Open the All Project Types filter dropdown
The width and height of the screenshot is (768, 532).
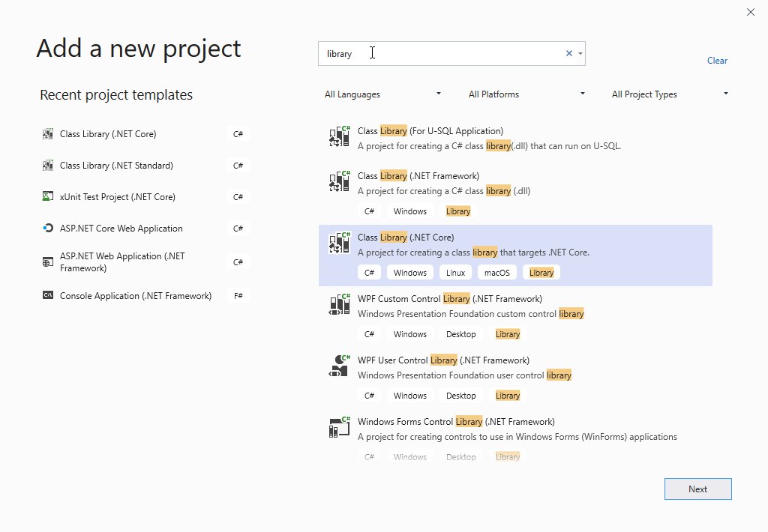tap(670, 94)
